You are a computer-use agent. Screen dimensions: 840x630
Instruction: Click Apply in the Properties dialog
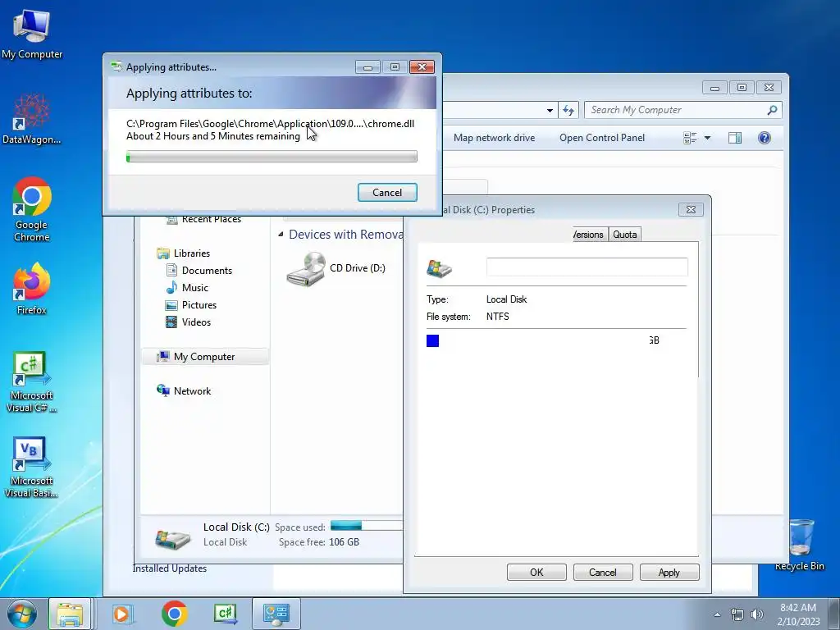click(669, 572)
